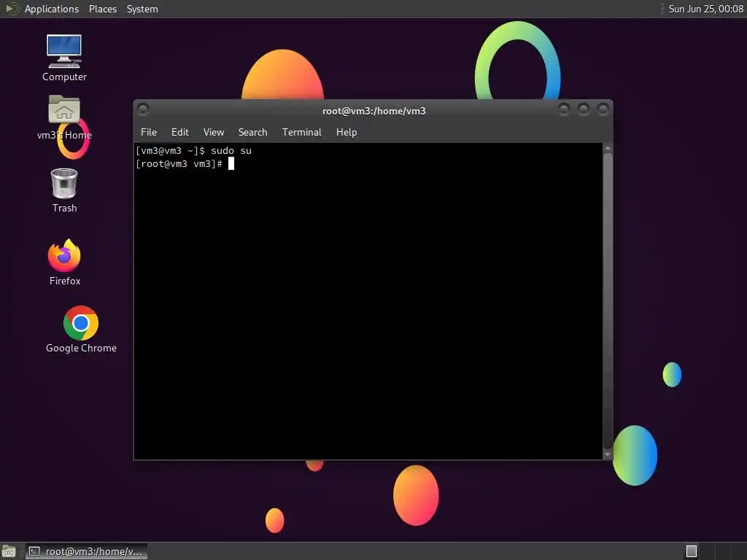Click the clock showing Sun Jun 25, 00:08
Image resolution: width=747 pixels, height=560 pixels.
pos(705,9)
